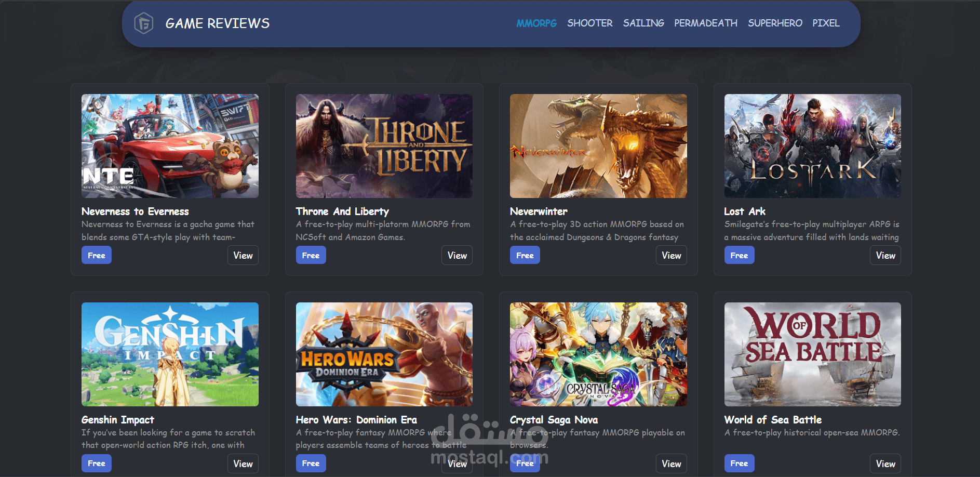Image resolution: width=980 pixels, height=477 pixels.
Task: Select the SAILING nav item
Action: [643, 23]
